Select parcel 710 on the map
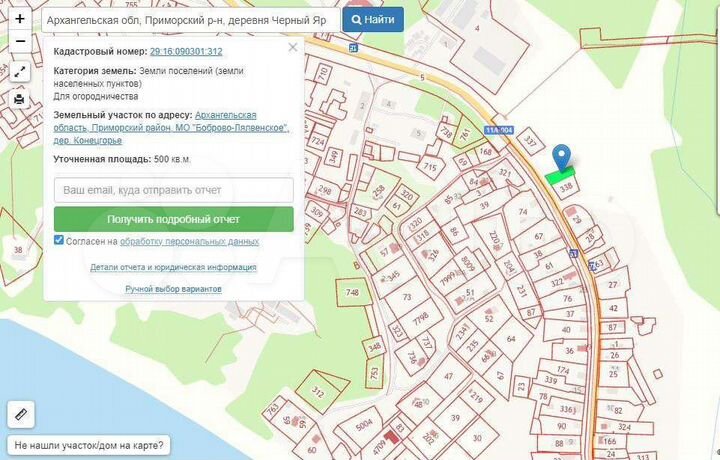 (x=323, y=73)
